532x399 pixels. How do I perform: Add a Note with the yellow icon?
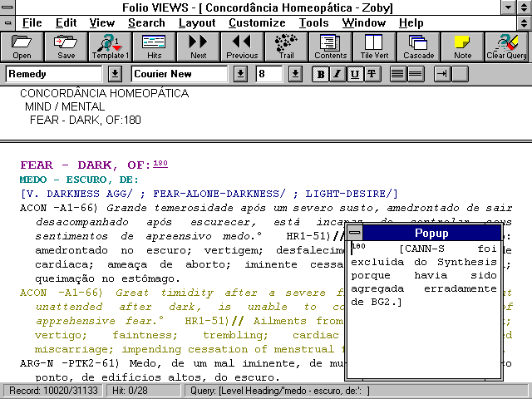point(463,47)
